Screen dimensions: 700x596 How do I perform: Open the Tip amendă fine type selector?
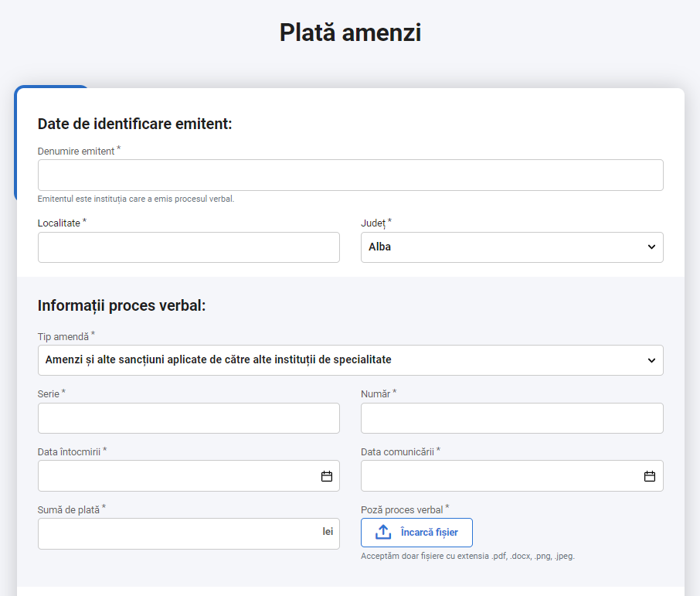(351, 360)
